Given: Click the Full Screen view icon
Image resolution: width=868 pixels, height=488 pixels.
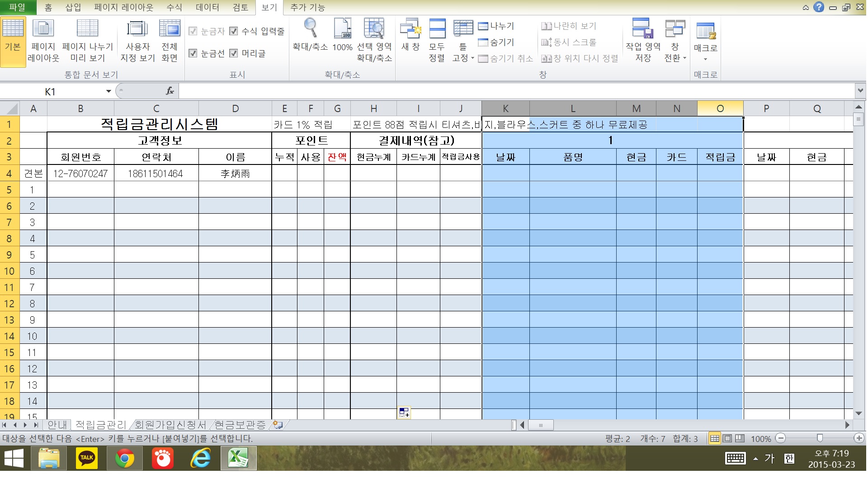Looking at the screenshot, I should [x=170, y=29].
